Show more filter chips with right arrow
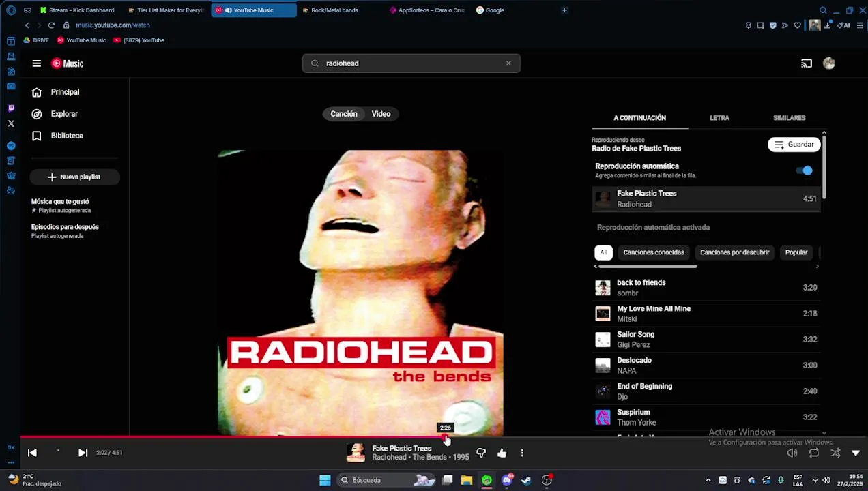 pyautogui.click(x=817, y=266)
